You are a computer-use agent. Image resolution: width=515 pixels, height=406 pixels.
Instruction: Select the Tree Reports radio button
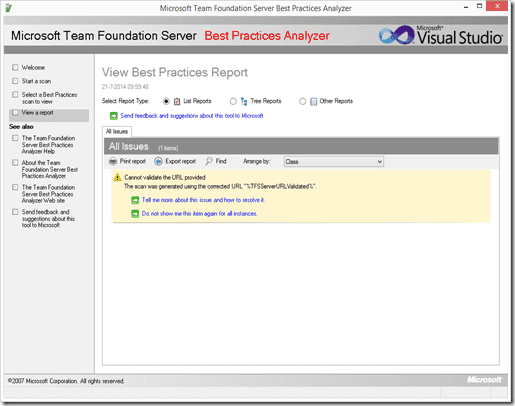click(233, 101)
